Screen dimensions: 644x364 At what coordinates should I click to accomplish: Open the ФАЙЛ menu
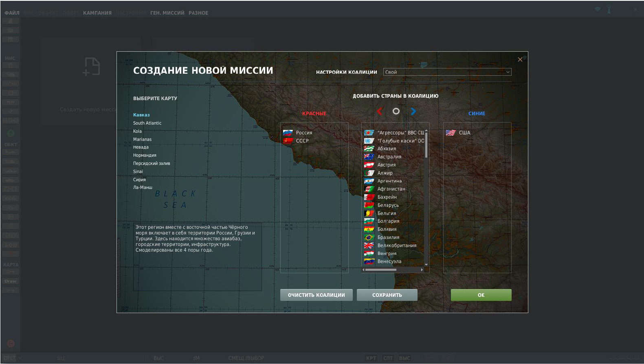pyautogui.click(x=12, y=13)
